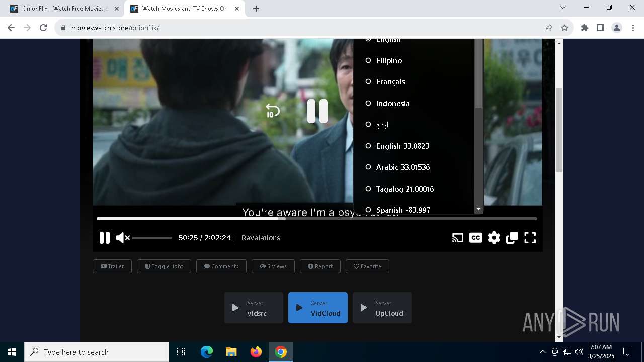Viewport: 644px width, 362px height.
Task: Click the browser forward arrow button
Action: click(x=27, y=28)
